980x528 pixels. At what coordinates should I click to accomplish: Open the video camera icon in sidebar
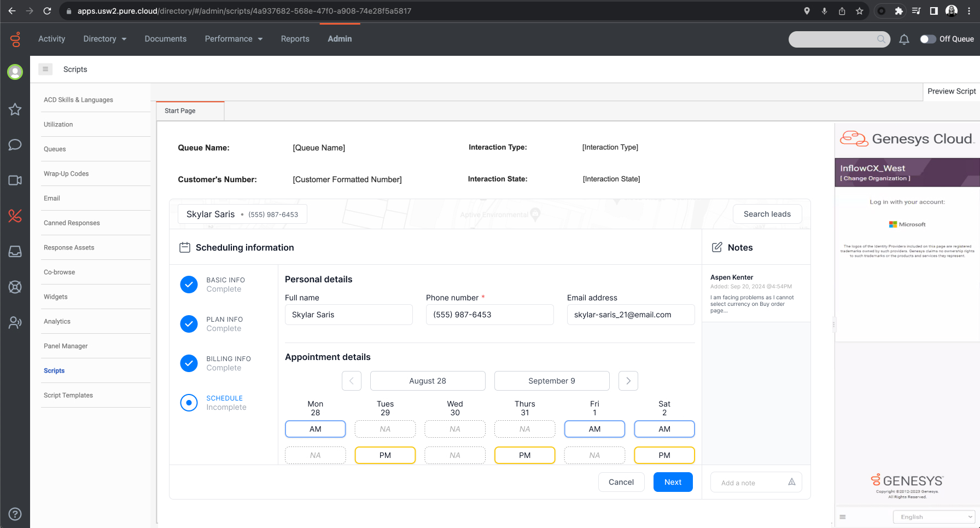pos(15,181)
